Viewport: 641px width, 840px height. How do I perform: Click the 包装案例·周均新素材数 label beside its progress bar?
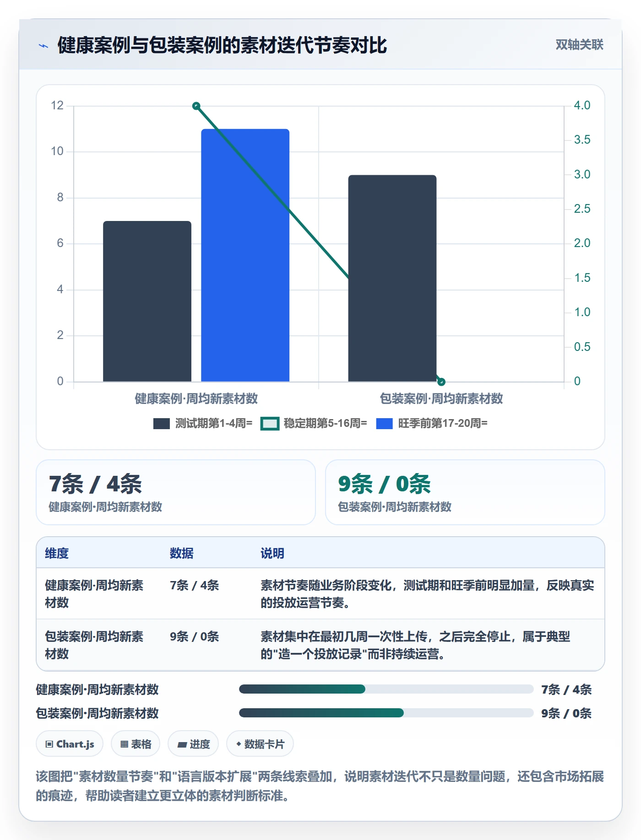click(98, 713)
